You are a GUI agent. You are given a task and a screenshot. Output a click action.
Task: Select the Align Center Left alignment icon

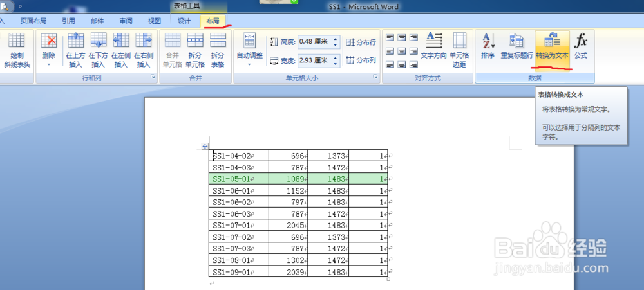(x=390, y=51)
